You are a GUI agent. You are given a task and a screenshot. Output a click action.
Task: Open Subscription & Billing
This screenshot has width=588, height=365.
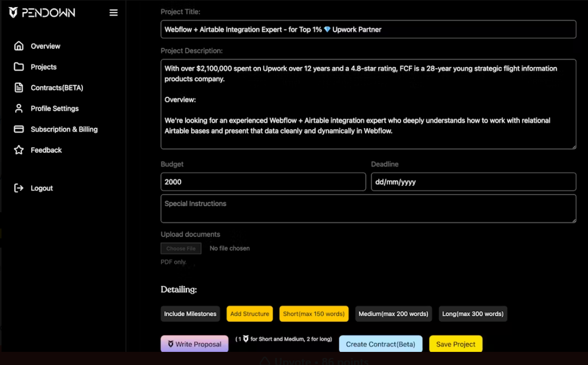[x=64, y=129]
